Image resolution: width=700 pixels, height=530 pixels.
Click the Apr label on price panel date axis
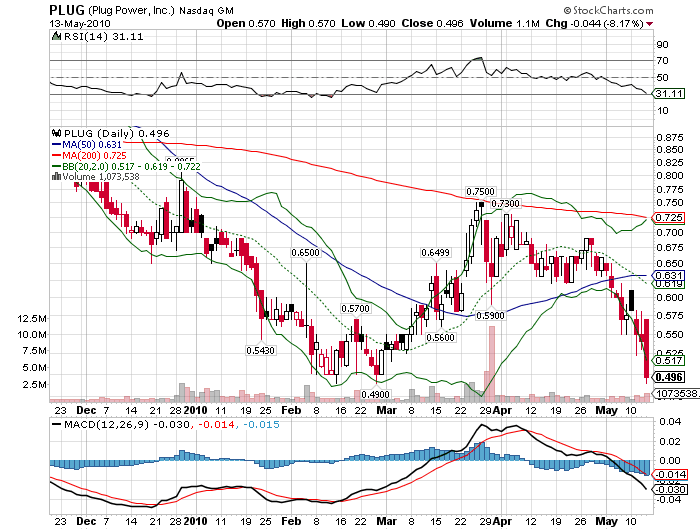pyautogui.click(x=502, y=410)
